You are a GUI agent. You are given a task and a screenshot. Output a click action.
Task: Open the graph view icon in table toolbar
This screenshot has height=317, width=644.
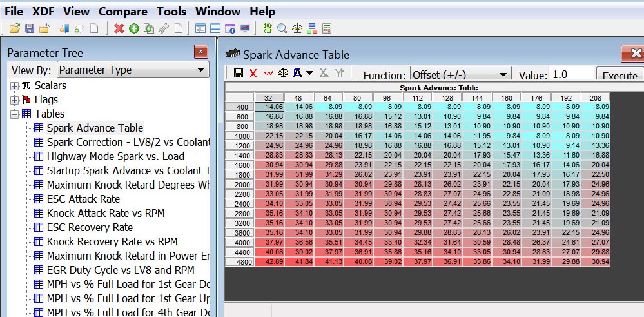268,74
